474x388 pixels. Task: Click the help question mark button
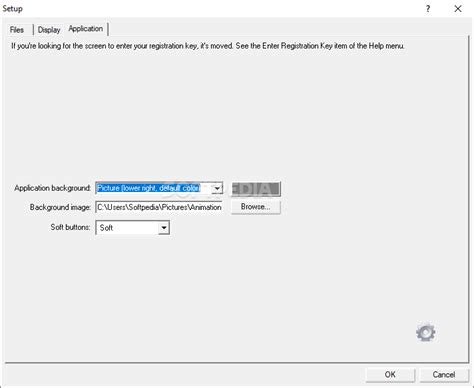428,9
